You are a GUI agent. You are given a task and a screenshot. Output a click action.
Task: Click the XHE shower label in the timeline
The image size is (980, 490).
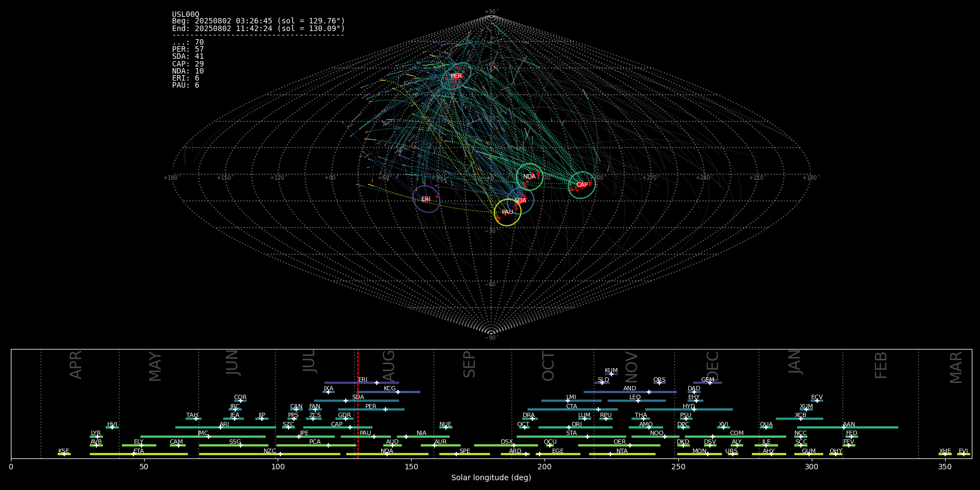click(x=945, y=451)
